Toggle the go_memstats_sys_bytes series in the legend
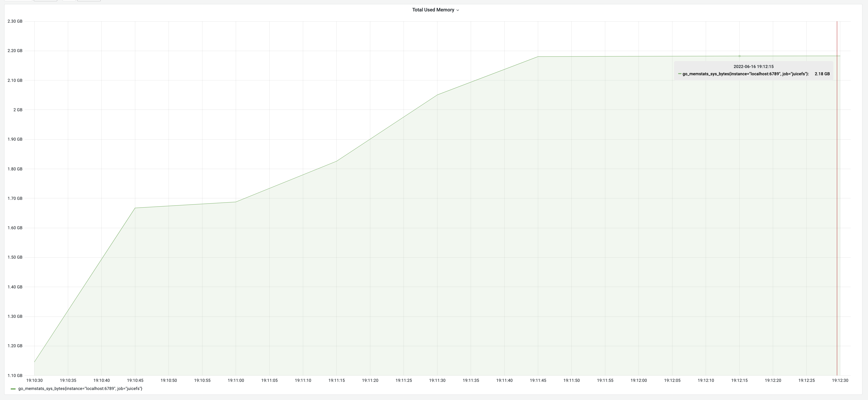 click(x=80, y=389)
